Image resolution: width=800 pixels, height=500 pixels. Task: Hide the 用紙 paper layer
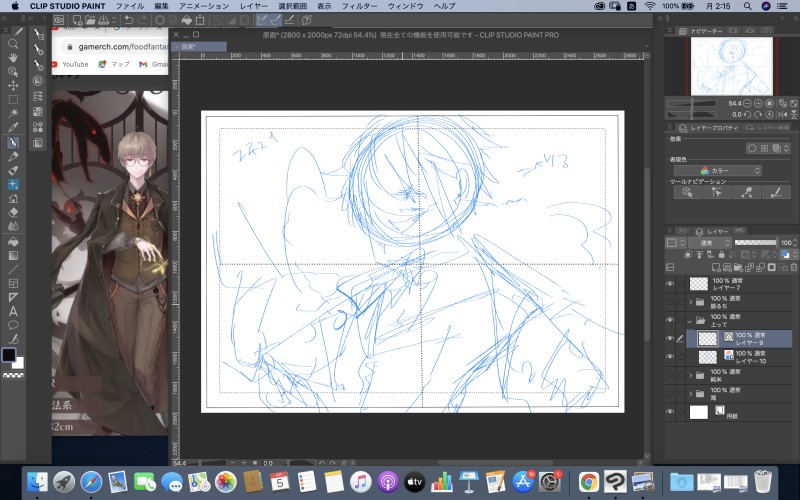670,412
